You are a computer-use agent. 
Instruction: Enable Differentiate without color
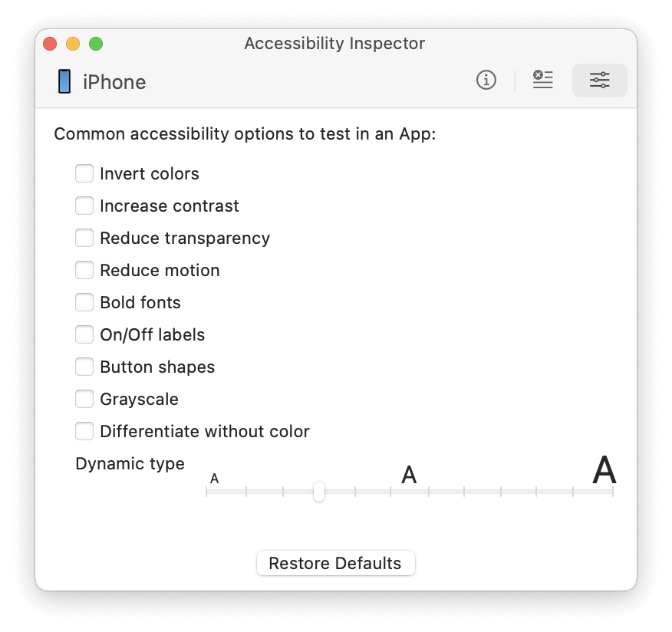(84, 432)
